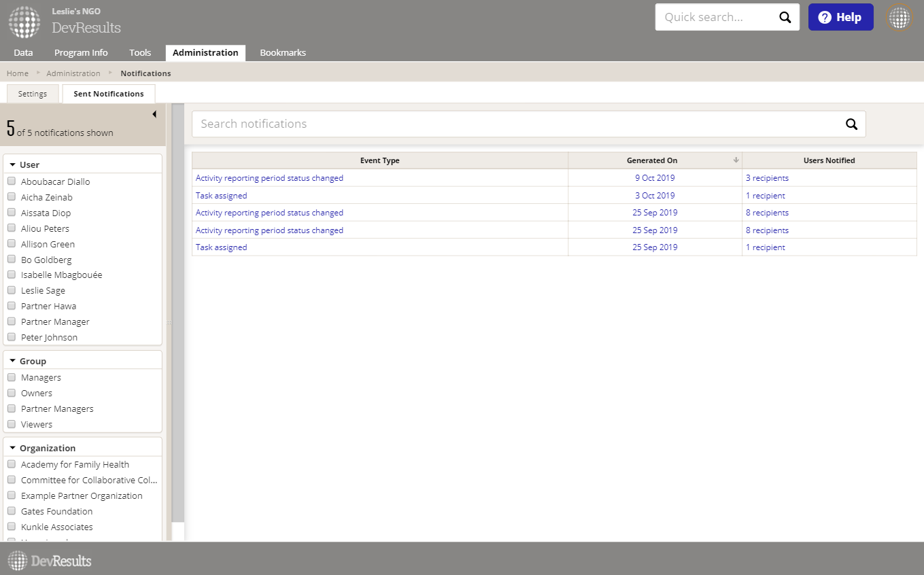Click the DevResults footer logo

click(50, 561)
